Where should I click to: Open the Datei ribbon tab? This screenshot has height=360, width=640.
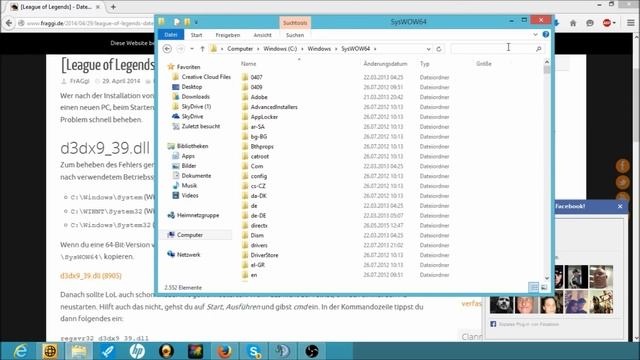(171, 35)
